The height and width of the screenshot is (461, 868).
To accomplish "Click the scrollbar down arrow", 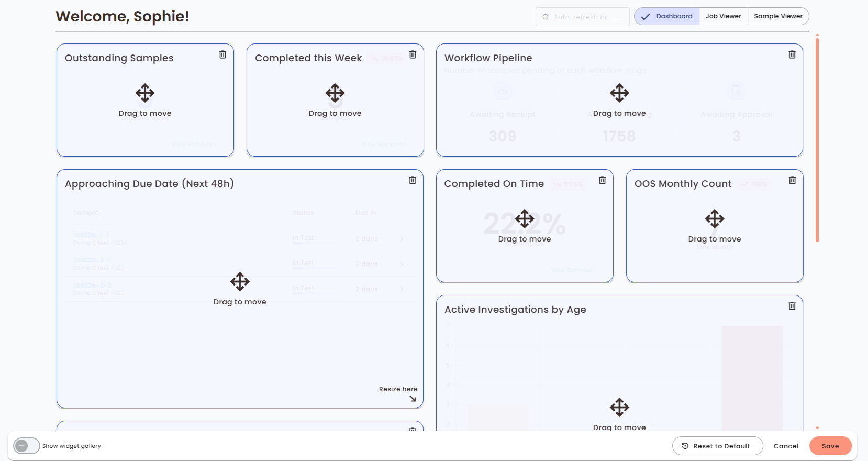I will pos(817,428).
